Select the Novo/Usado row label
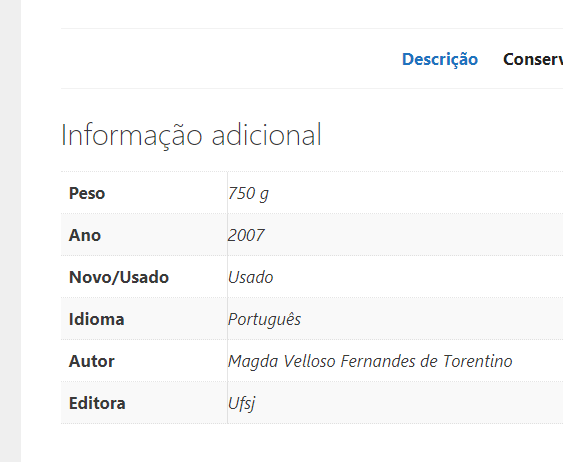563x462 pixels. coord(119,277)
